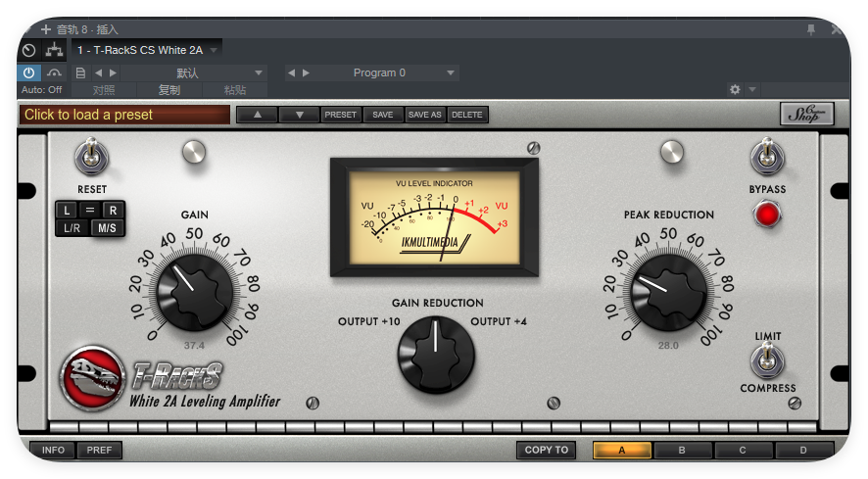Select setting slot A

pos(622,451)
